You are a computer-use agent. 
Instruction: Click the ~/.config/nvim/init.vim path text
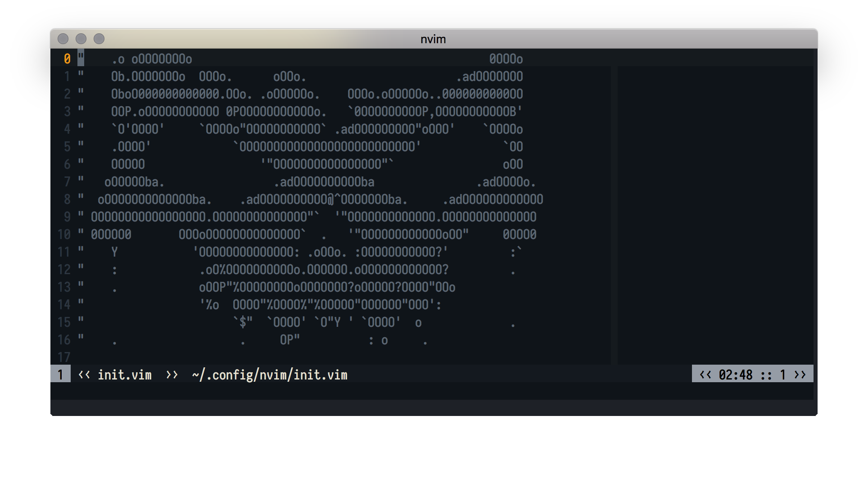(x=270, y=375)
